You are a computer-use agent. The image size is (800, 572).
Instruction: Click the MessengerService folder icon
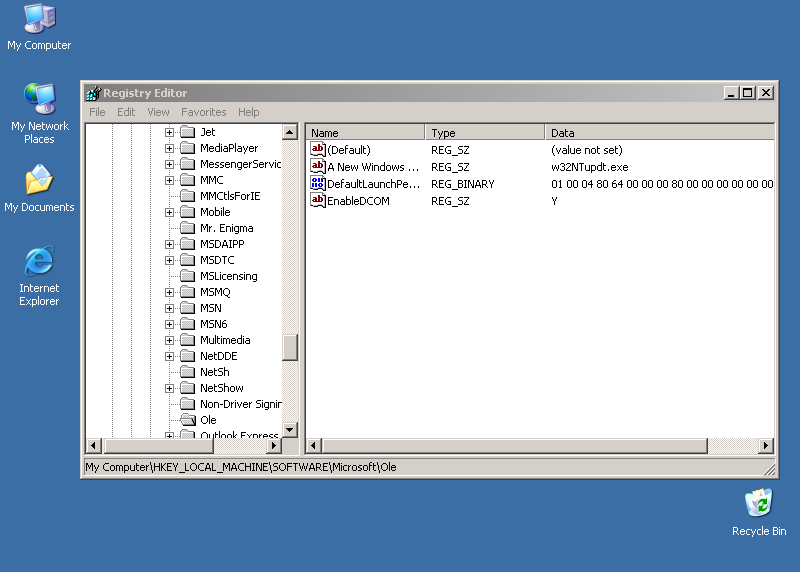pyautogui.click(x=188, y=164)
